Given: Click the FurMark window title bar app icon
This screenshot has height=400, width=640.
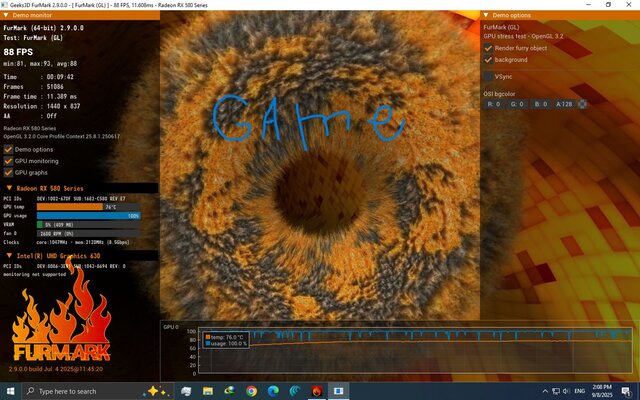Looking at the screenshot, I should pyautogui.click(x=4, y=5).
